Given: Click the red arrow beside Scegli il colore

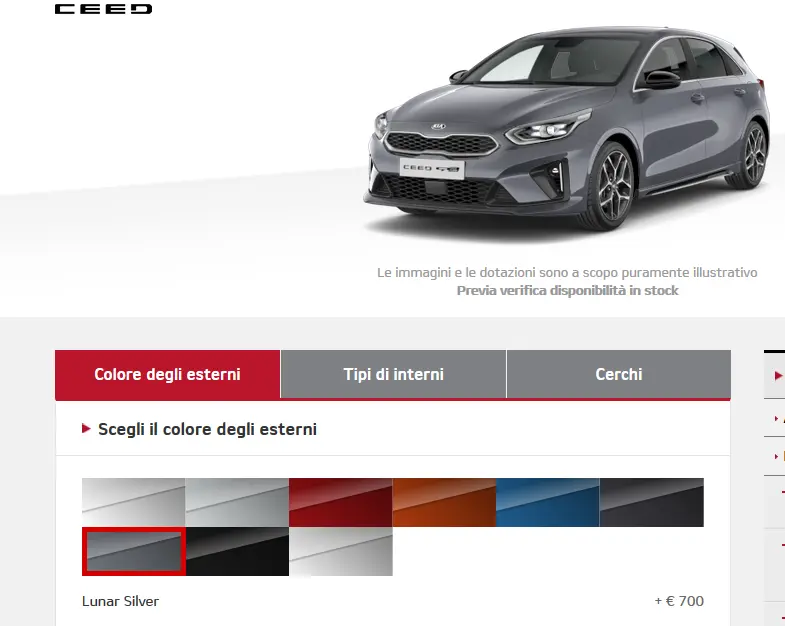Looking at the screenshot, I should [86, 429].
